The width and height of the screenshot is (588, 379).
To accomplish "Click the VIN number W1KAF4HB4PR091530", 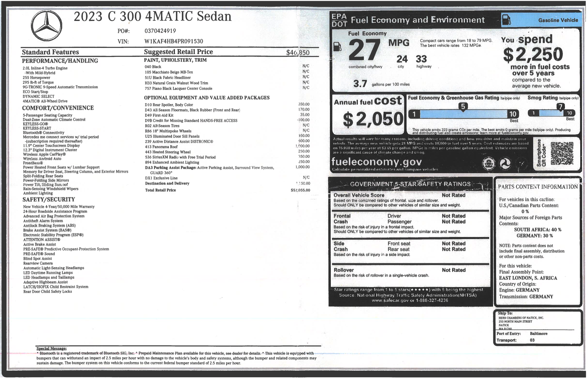I will [174, 41].
